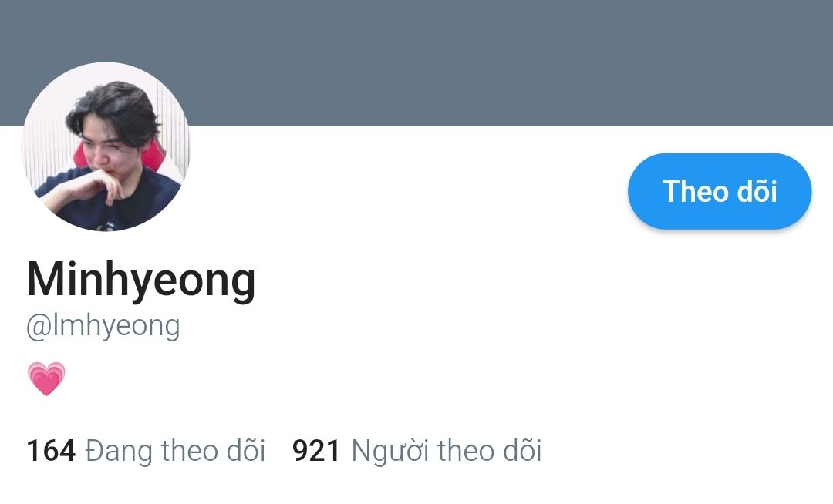Viewport: 833px width, 504px height.
Task: Open the 164 Đang theo dõi following list
Action: (146, 451)
